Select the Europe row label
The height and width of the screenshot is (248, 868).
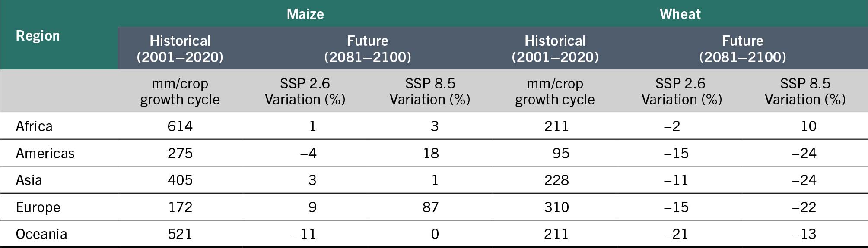tap(38, 207)
